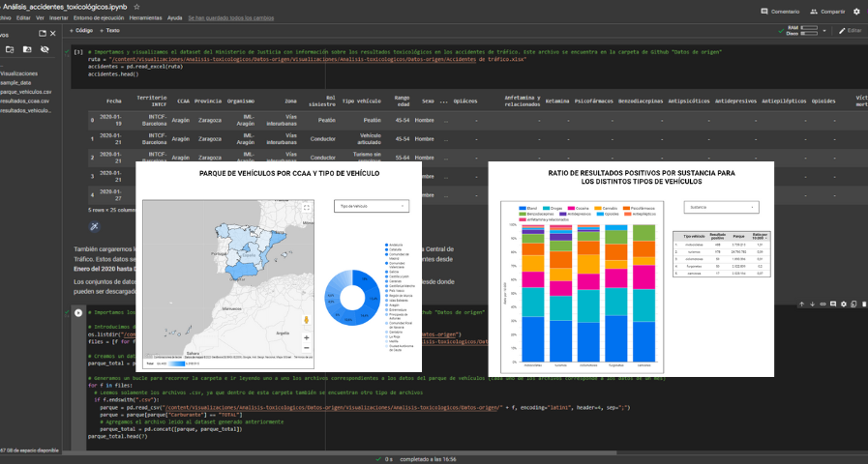Add a text cell with + Texto
Image resolution: width=868 pixels, height=464 pixels.
coord(110,31)
